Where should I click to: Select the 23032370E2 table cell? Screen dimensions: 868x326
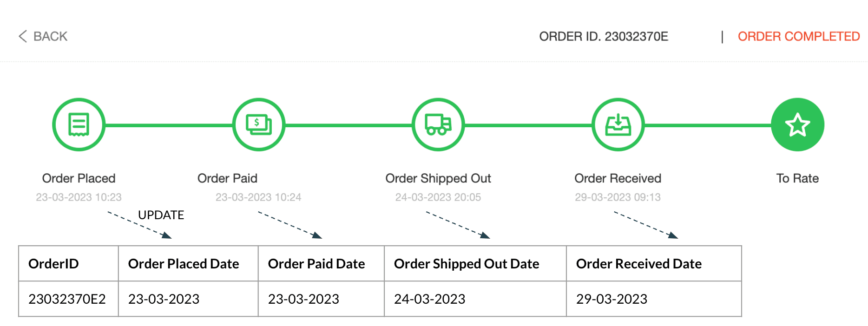pyautogui.click(x=67, y=299)
